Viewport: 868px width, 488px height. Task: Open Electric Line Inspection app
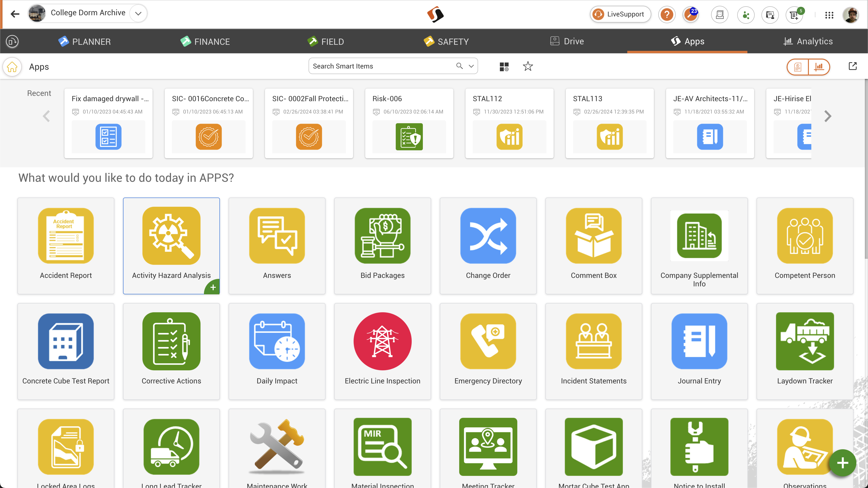coord(382,351)
